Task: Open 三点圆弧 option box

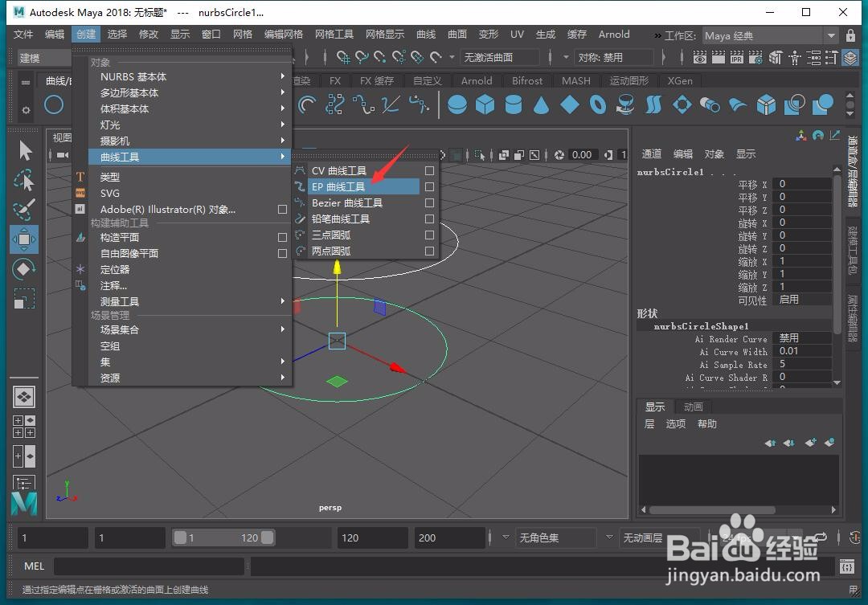Action: click(x=429, y=235)
